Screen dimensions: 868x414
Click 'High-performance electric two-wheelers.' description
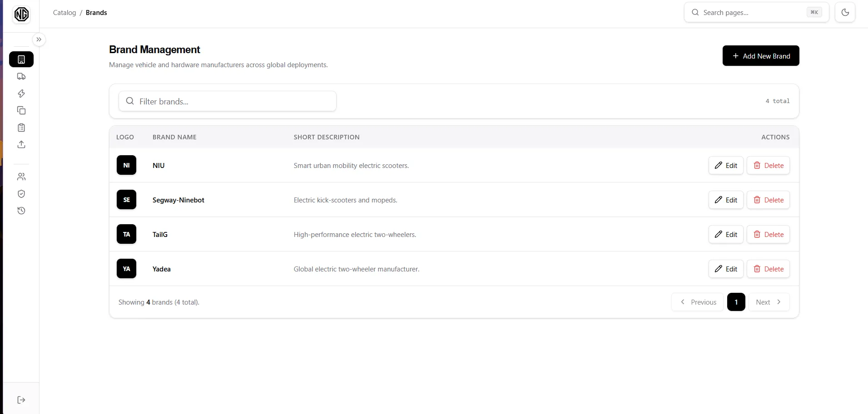coord(355,235)
